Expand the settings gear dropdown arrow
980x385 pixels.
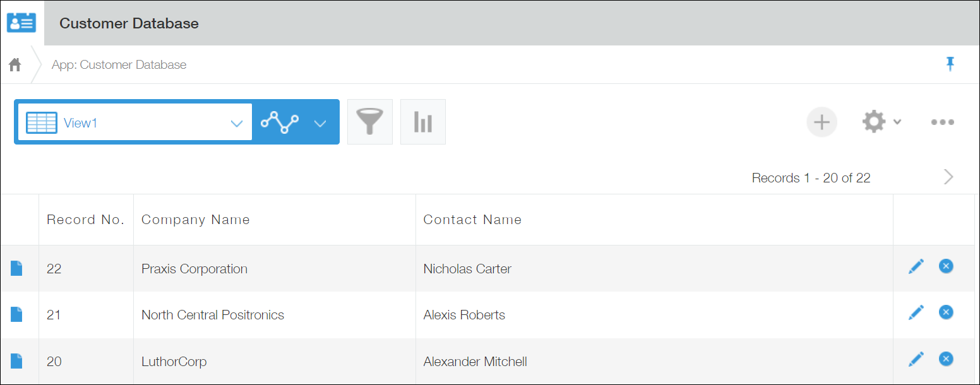[x=897, y=122]
